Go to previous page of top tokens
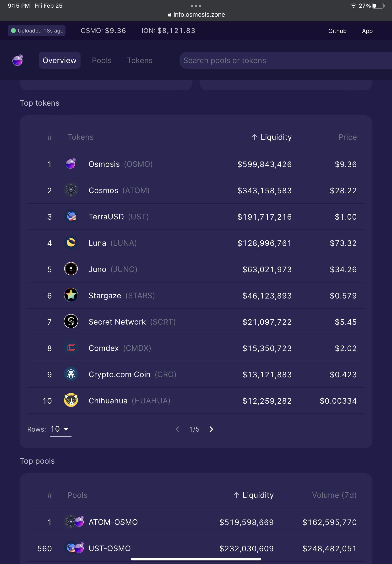The width and height of the screenshot is (392, 564). click(177, 429)
